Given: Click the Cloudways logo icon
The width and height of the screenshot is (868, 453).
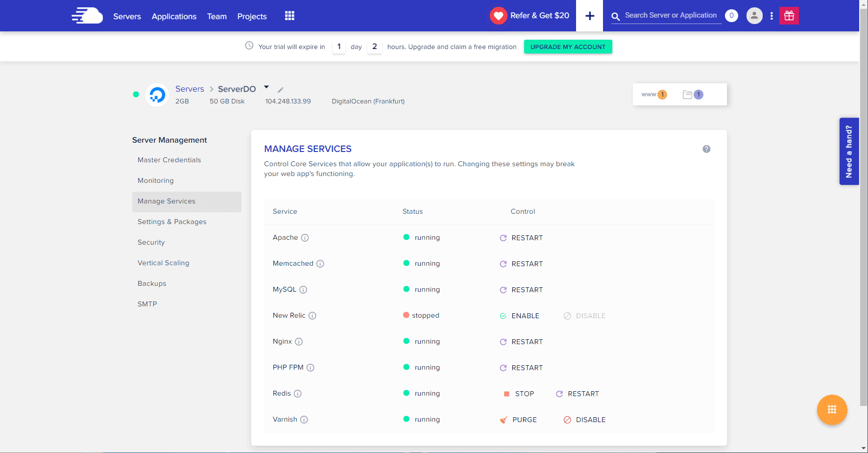Looking at the screenshot, I should pyautogui.click(x=87, y=16).
